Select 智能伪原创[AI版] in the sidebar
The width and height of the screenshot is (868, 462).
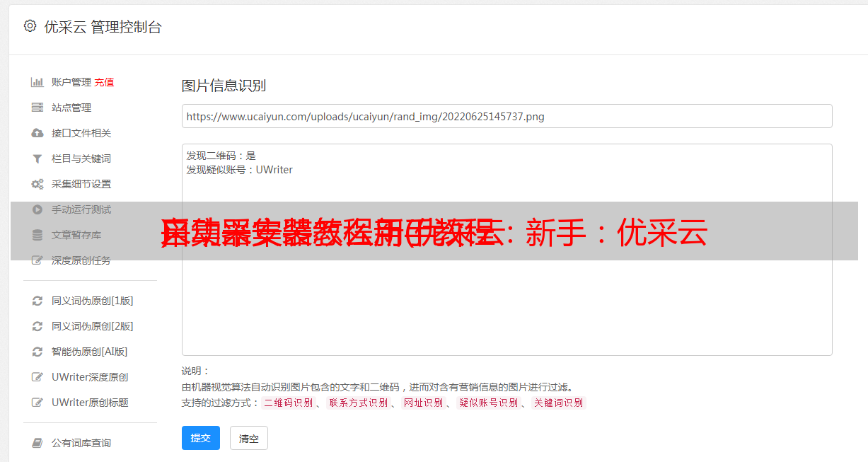pos(89,352)
